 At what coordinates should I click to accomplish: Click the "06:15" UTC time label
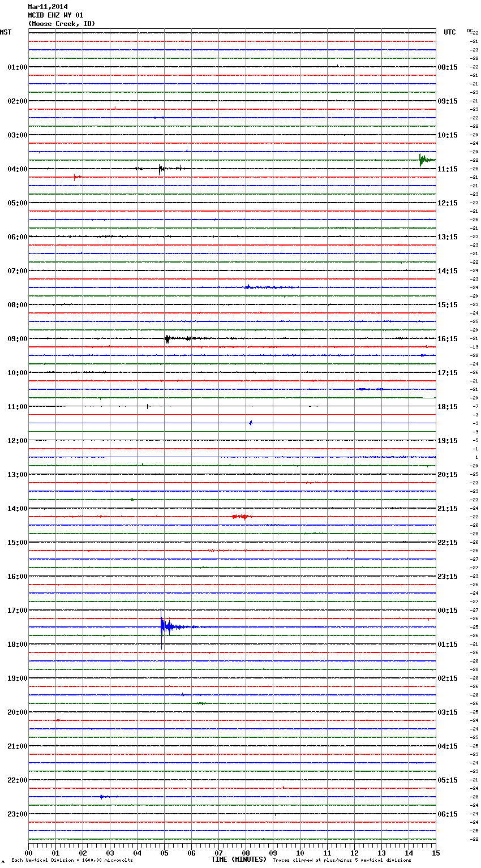click(x=448, y=814)
